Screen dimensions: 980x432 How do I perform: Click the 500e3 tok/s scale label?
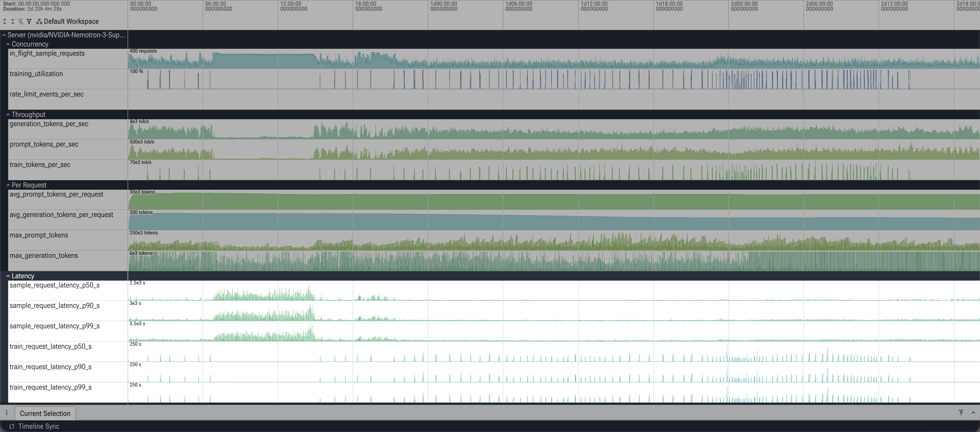tap(142, 142)
